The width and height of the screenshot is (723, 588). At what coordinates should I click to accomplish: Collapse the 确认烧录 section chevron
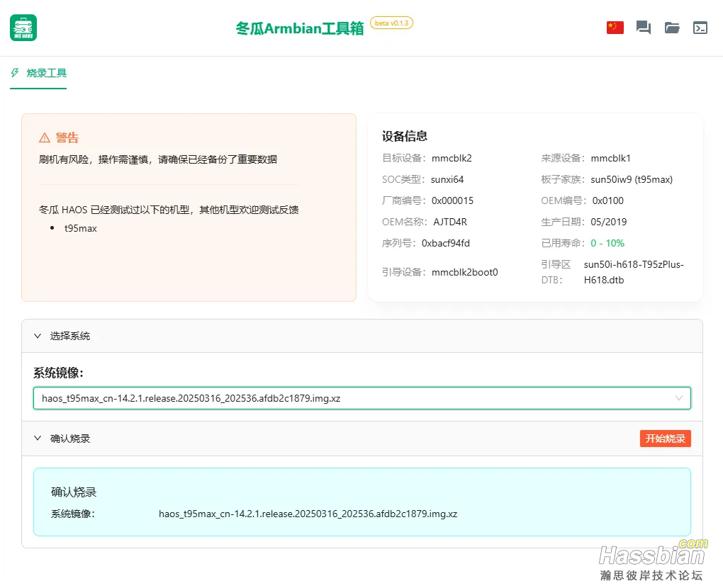coord(38,439)
